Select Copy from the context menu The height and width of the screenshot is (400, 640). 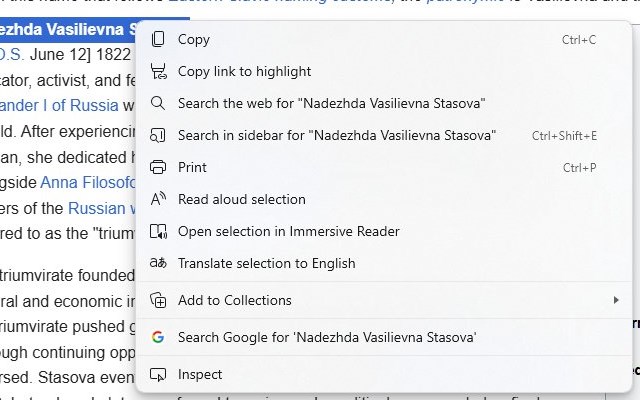click(x=194, y=40)
